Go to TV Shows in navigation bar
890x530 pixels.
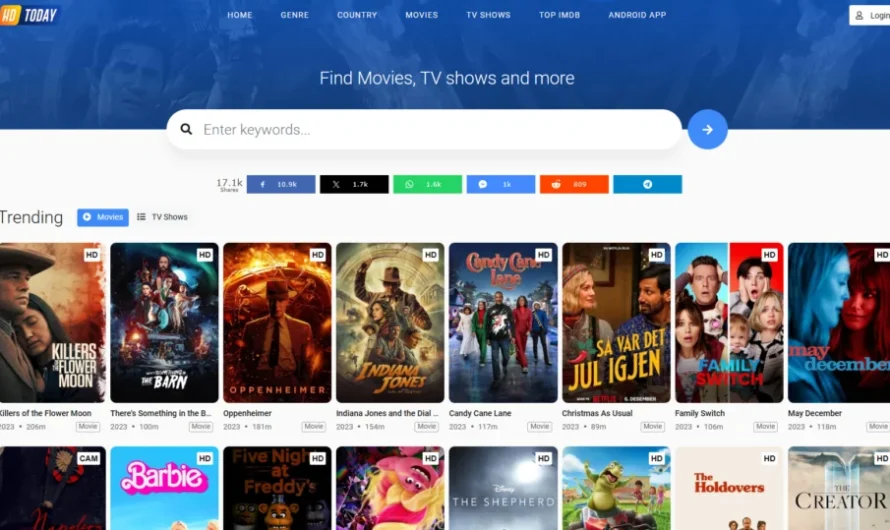488,15
